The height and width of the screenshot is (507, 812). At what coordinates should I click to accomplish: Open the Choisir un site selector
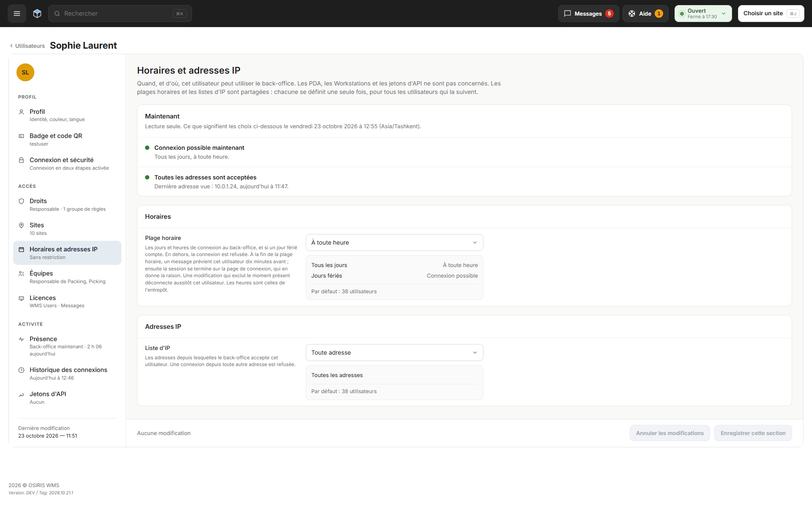click(771, 14)
